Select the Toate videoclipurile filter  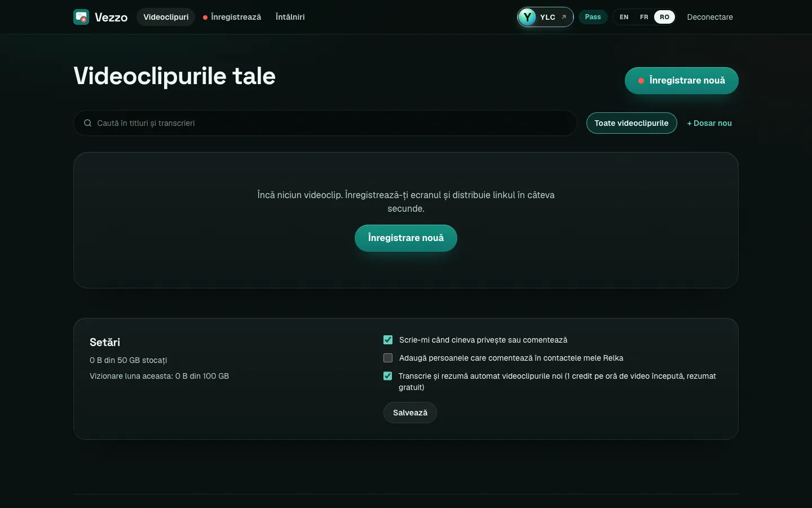632,123
